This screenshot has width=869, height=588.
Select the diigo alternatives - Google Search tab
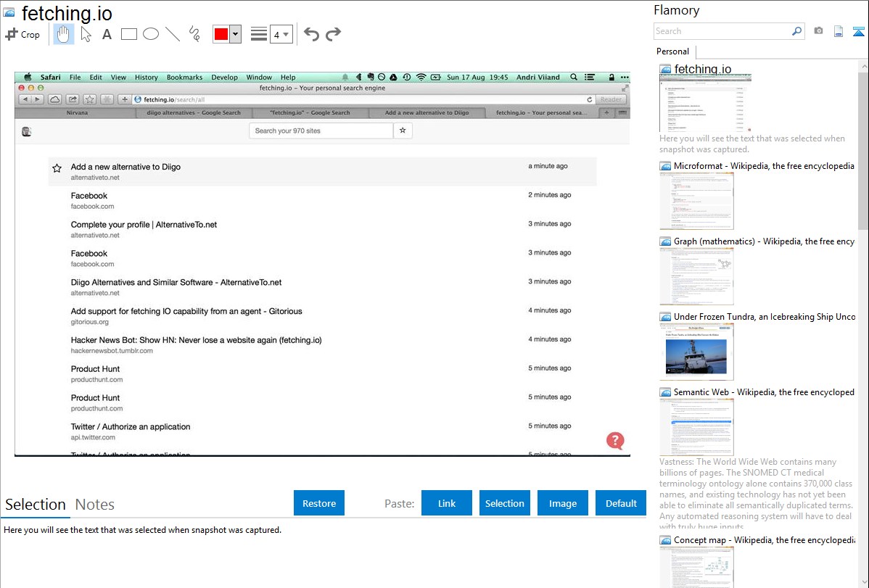point(194,112)
